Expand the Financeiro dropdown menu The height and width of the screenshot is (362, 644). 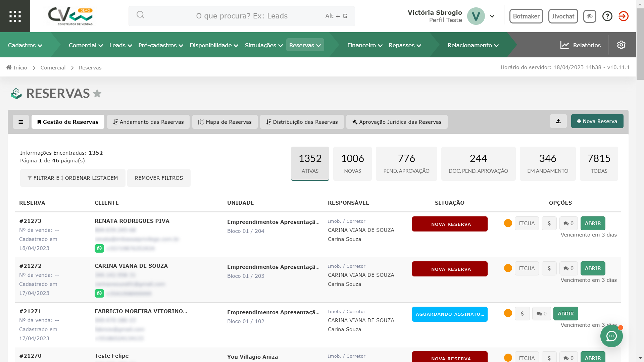[364, 45]
